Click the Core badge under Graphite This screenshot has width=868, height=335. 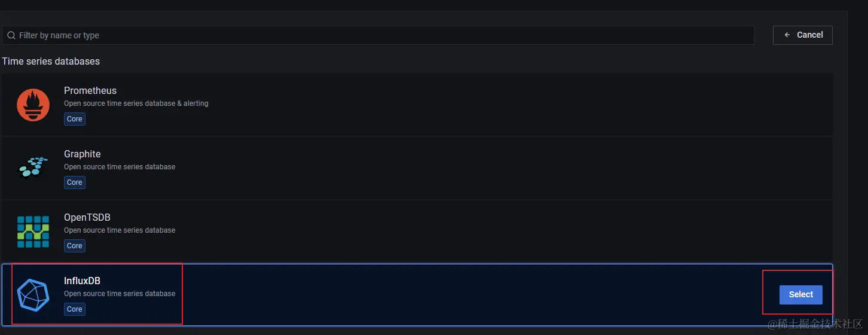point(75,182)
